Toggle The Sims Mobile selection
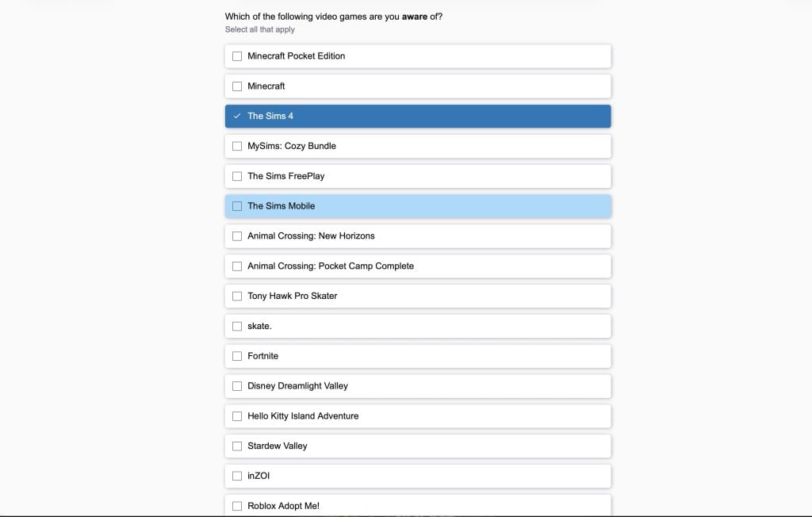812x517 pixels. pos(237,205)
